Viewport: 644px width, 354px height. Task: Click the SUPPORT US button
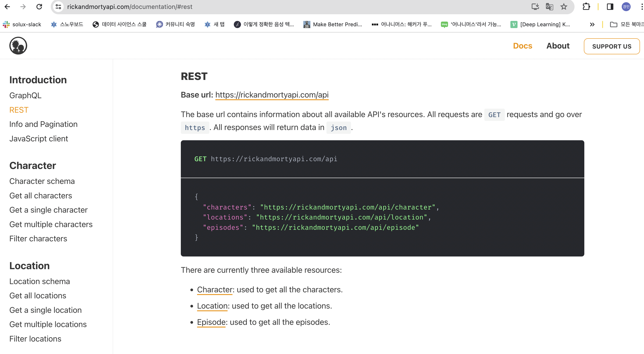click(x=611, y=46)
